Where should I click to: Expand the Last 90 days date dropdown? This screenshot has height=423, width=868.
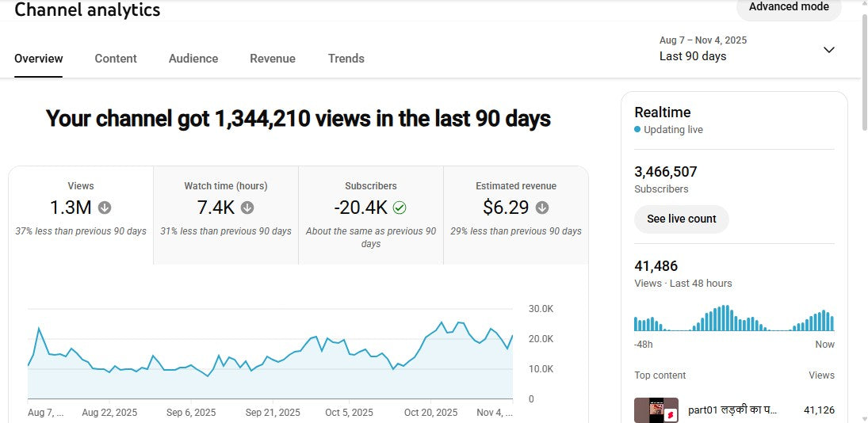pyautogui.click(x=828, y=50)
